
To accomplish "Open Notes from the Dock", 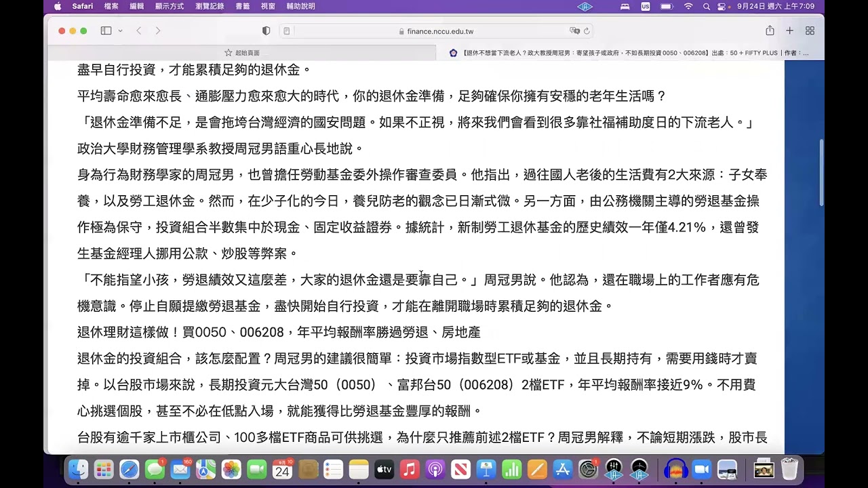I will coord(359,469).
